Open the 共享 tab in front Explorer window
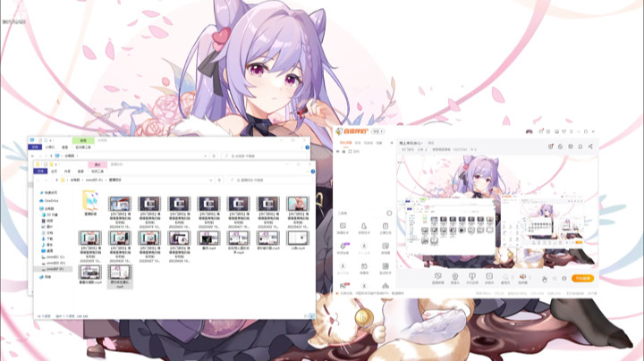644x361 pixels. click(67, 171)
